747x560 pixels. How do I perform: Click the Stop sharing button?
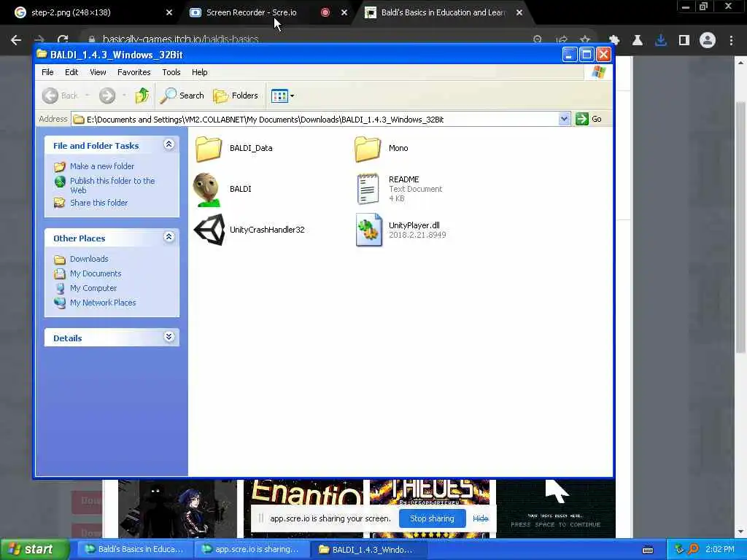[432, 518]
